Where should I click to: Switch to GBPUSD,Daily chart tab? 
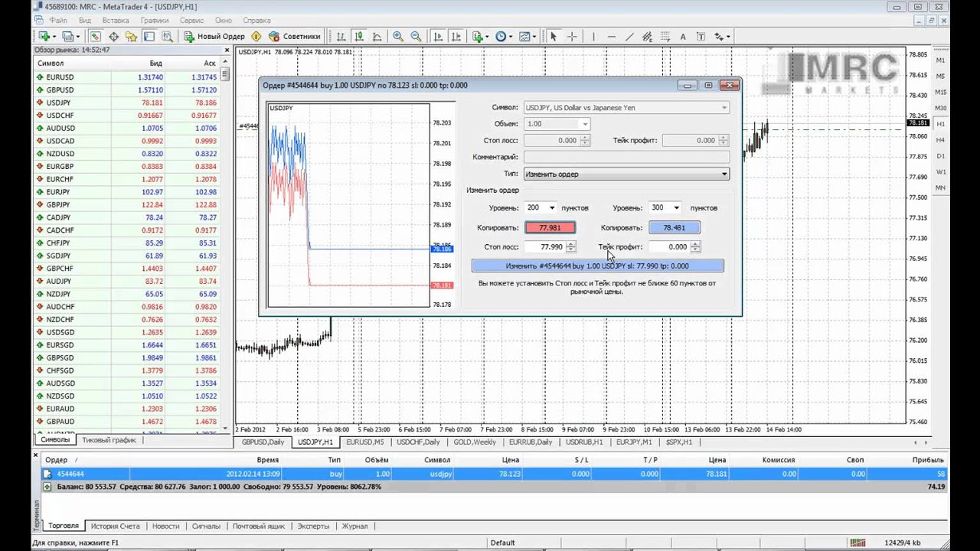tap(263, 442)
